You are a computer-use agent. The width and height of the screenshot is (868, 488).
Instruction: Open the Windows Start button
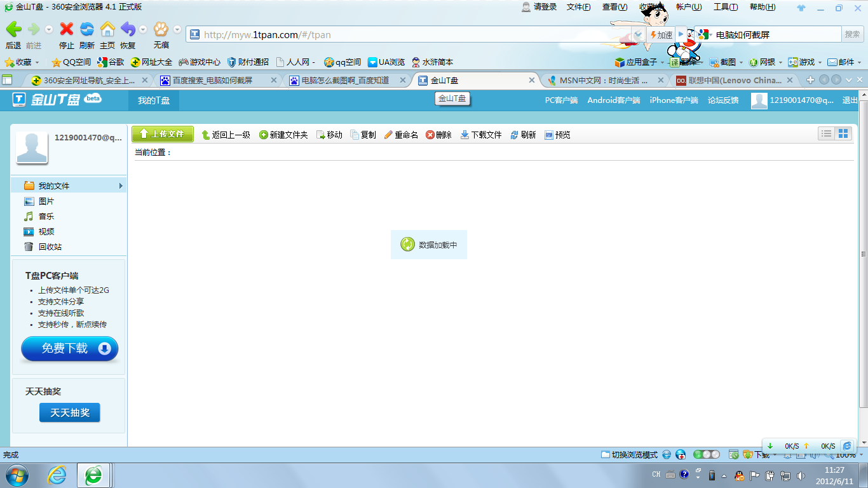pyautogui.click(x=17, y=475)
